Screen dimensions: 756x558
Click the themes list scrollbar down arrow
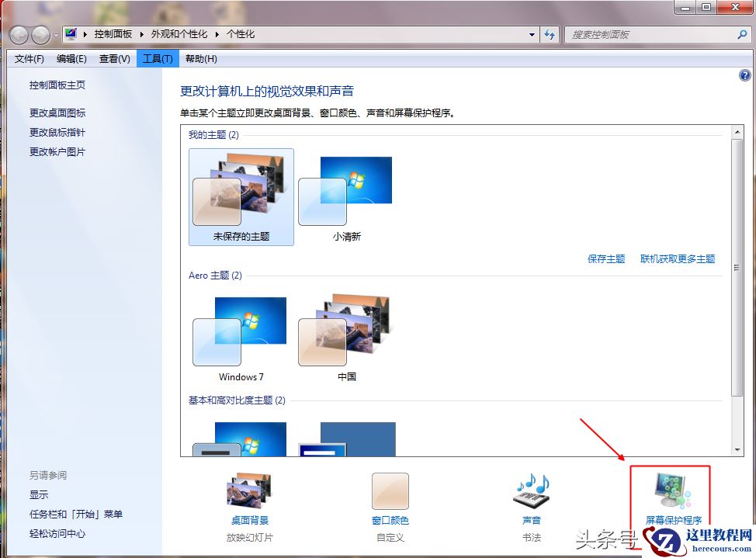736,449
